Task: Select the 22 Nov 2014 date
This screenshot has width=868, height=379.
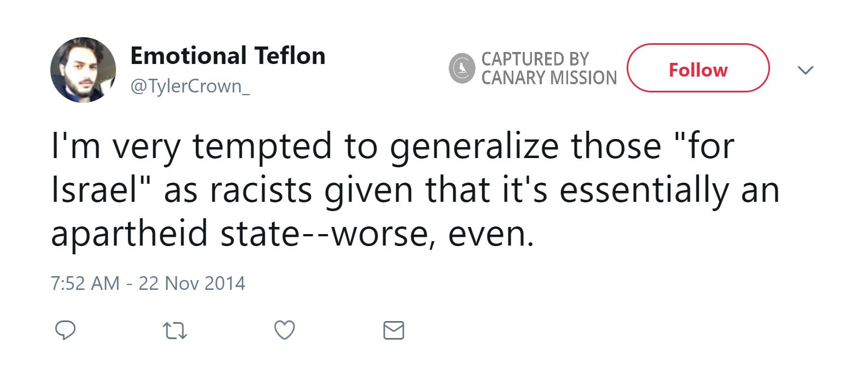Action: tap(192, 283)
